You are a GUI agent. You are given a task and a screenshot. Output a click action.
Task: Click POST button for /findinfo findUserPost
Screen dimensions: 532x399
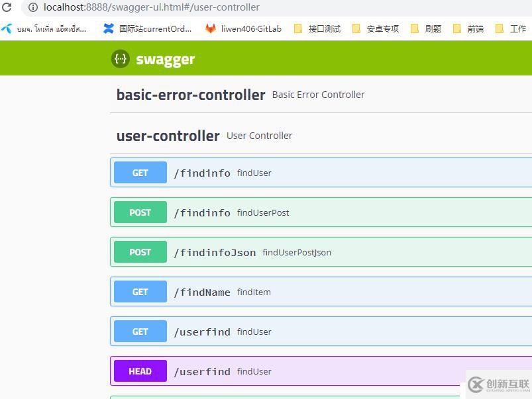(140, 212)
